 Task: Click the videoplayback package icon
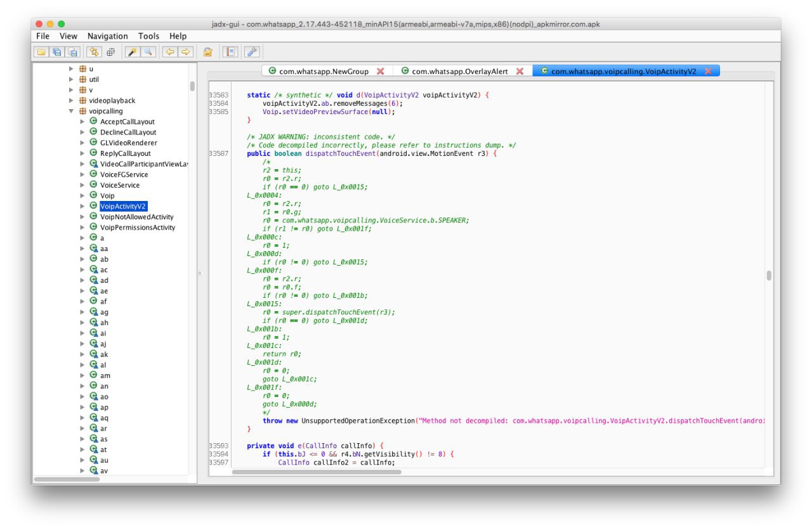click(82, 100)
